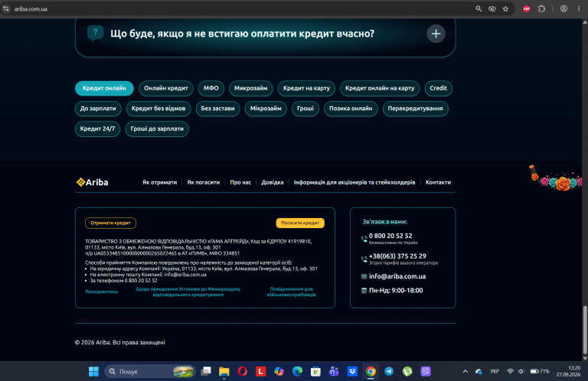Open File Explorer from the taskbar
The image size is (588, 381).
coord(224,371)
